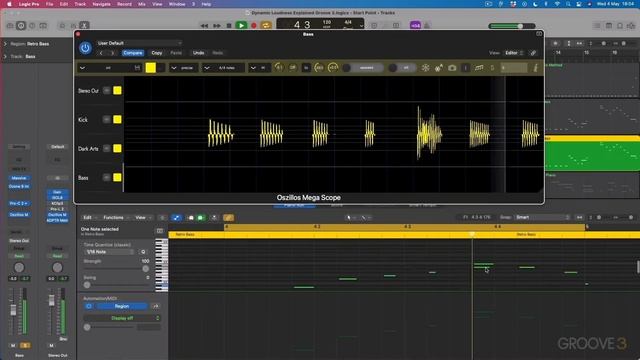Select the pointer tool in piano roll
The image size is (640, 360).
coord(350,218)
